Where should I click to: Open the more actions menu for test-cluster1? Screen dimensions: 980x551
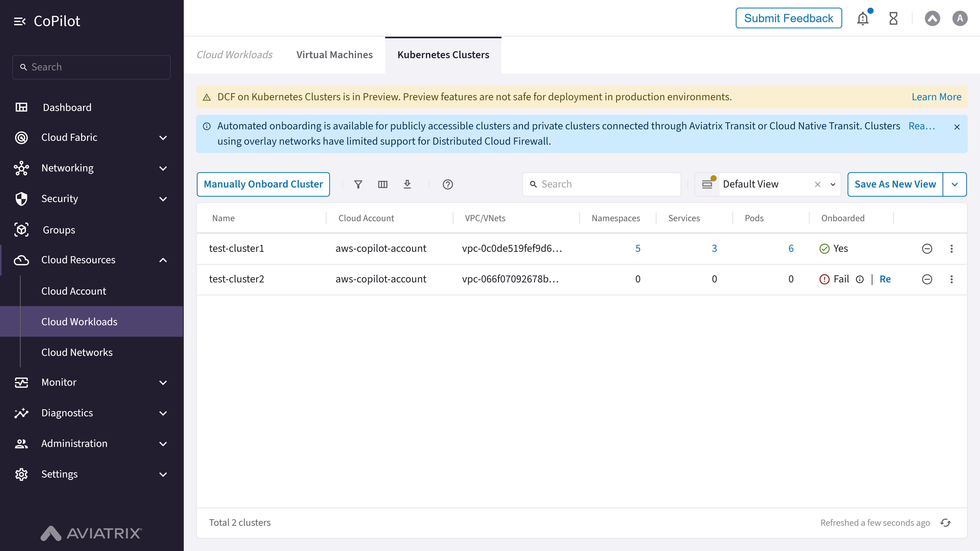[x=951, y=249]
